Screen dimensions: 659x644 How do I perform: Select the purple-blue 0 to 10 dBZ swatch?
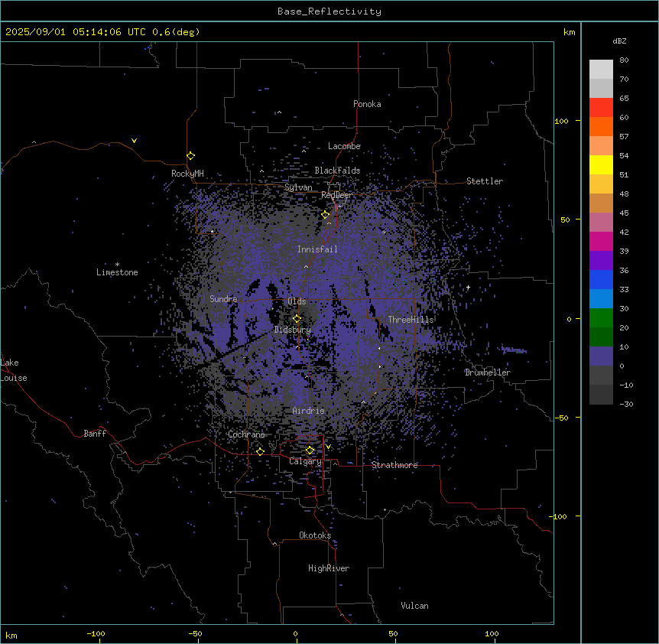pyautogui.click(x=601, y=356)
